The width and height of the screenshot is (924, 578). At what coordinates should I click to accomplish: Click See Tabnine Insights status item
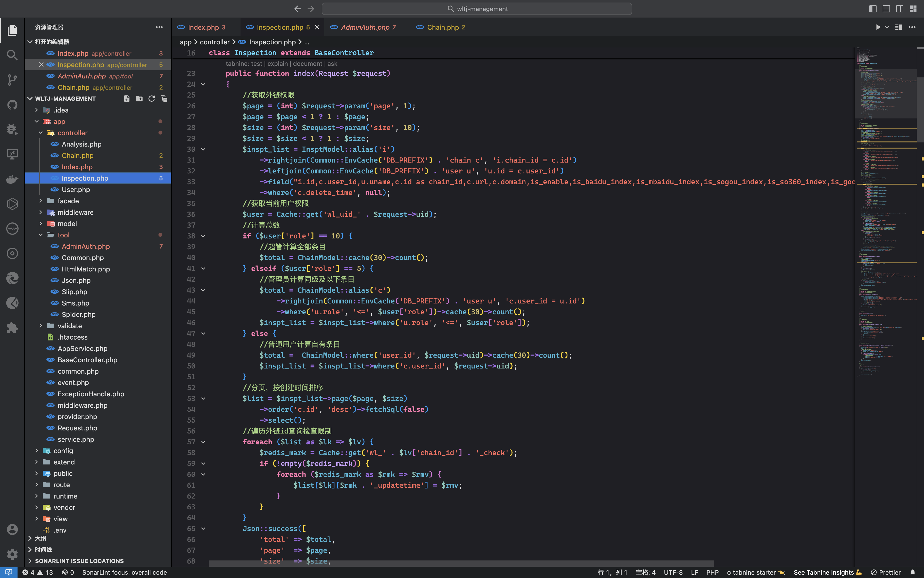pos(828,572)
